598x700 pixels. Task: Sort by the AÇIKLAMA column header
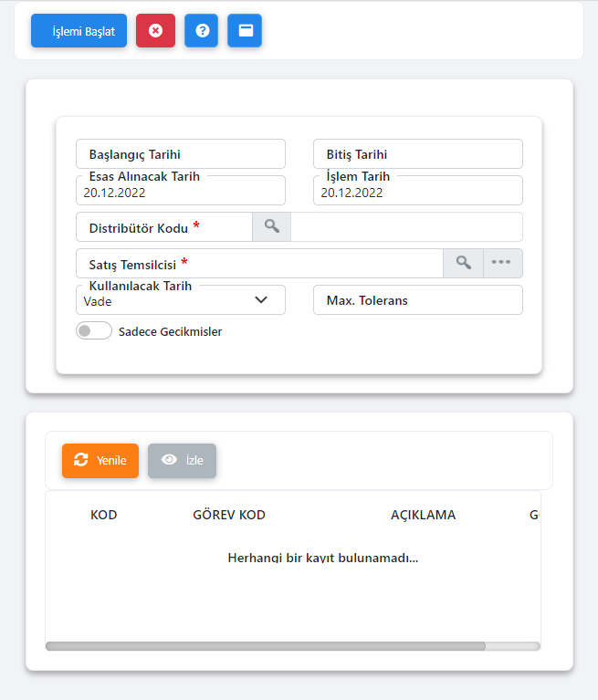[x=423, y=515]
